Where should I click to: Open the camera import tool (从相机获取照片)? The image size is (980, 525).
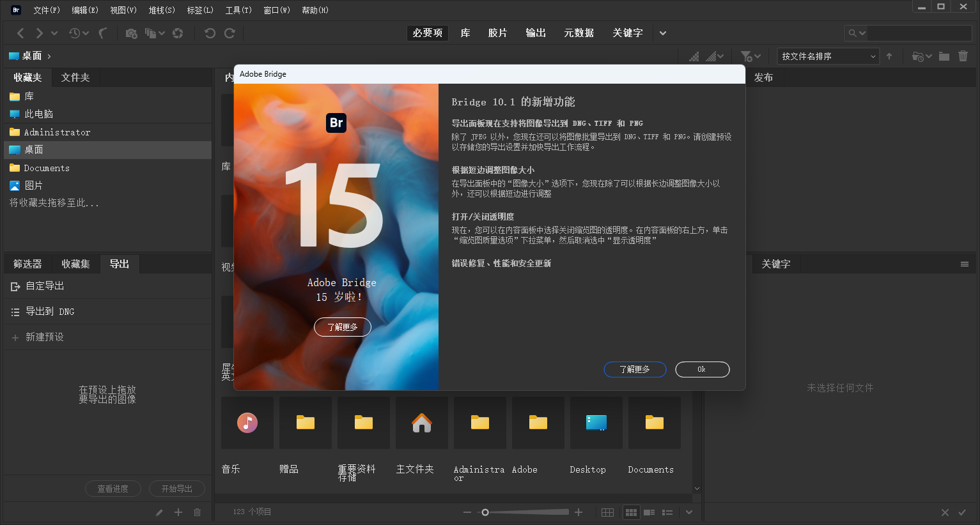[x=131, y=33]
